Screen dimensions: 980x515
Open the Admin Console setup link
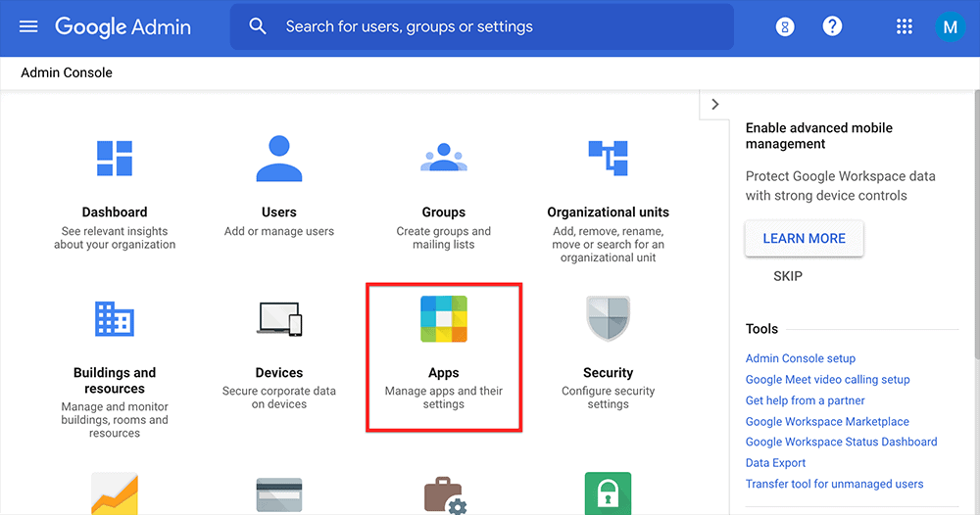tap(800, 358)
